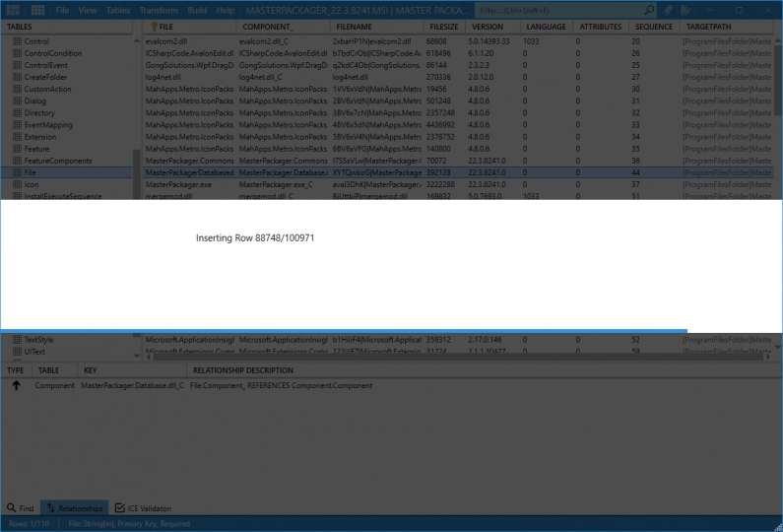Click the key icon in FILE header
783x532 pixels.
154,27
